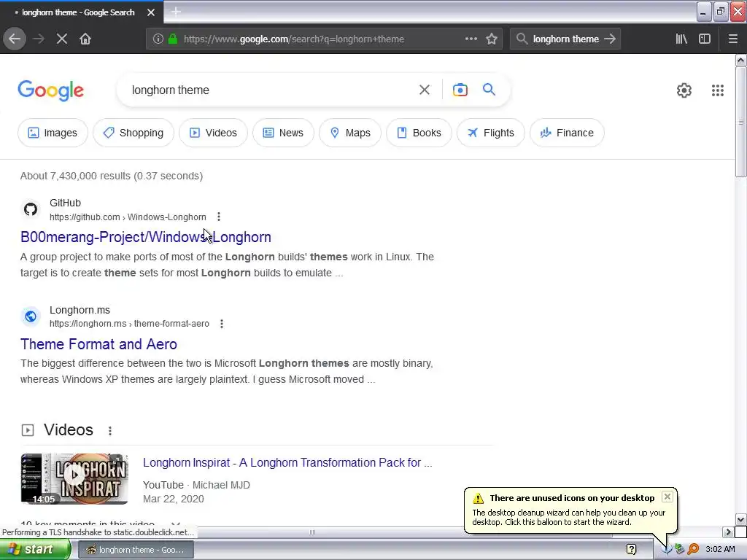Filter results by Images
747x560 pixels.
coord(53,133)
